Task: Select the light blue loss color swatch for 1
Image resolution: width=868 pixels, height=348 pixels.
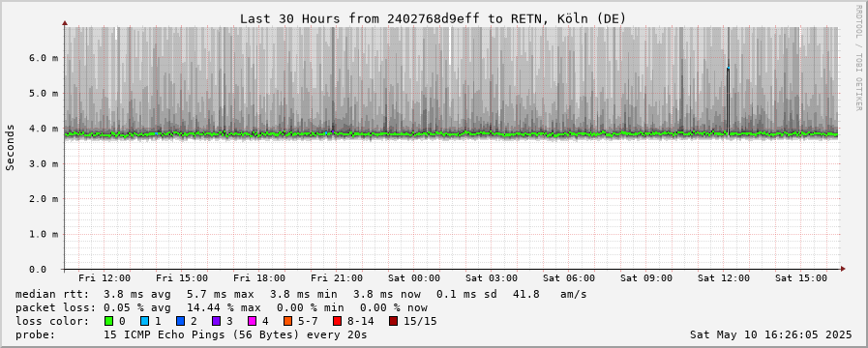Action: point(144,321)
